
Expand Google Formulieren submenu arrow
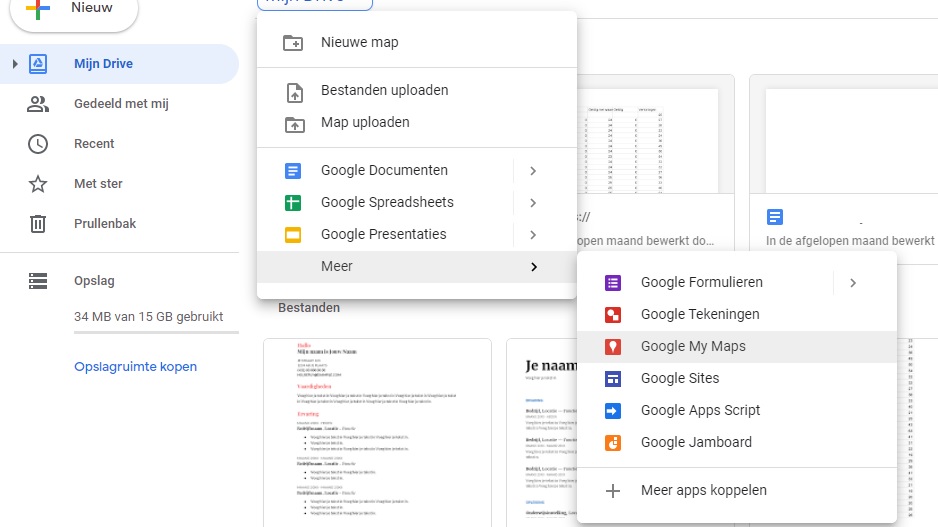(x=852, y=283)
